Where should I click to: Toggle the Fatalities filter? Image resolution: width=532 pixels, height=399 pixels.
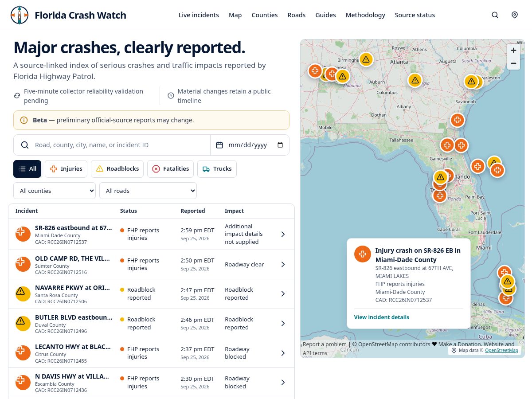click(x=170, y=169)
